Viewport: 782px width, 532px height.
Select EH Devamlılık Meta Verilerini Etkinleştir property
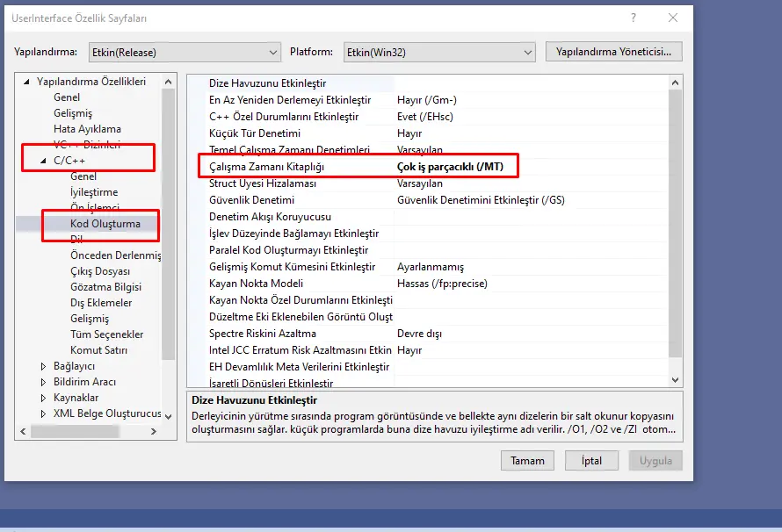pyautogui.click(x=300, y=367)
